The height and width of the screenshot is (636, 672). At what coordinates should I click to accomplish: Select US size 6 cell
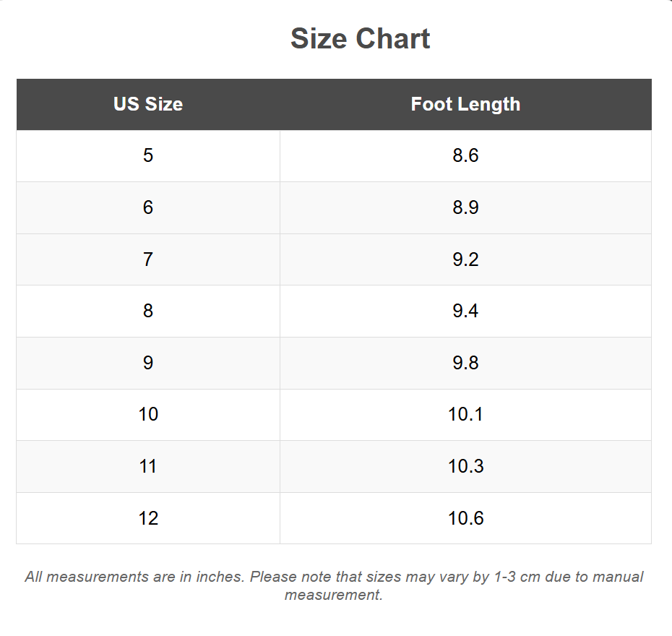[148, 207]
